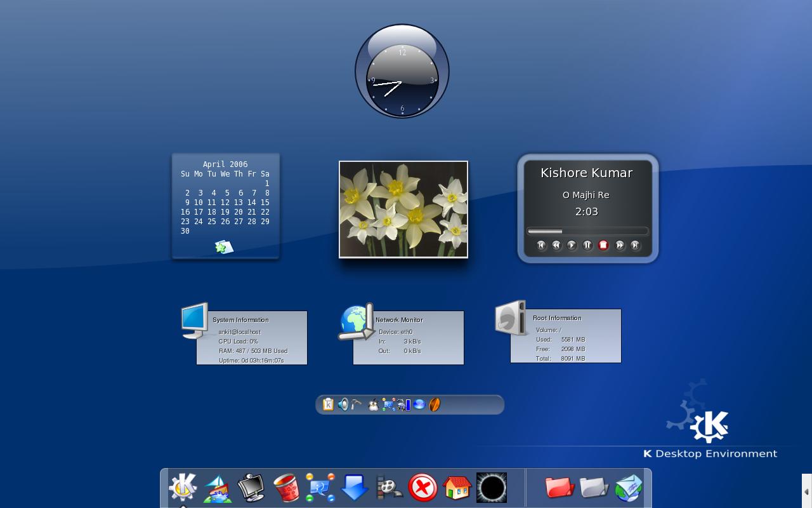Click the 'Free: 2098 MB' line

pyautogui.click(x=560, y=349)
